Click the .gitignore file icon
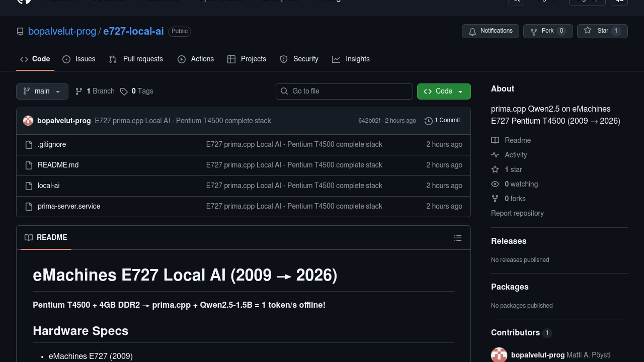Viewport: 644px width, 362px height. (29, 145)
